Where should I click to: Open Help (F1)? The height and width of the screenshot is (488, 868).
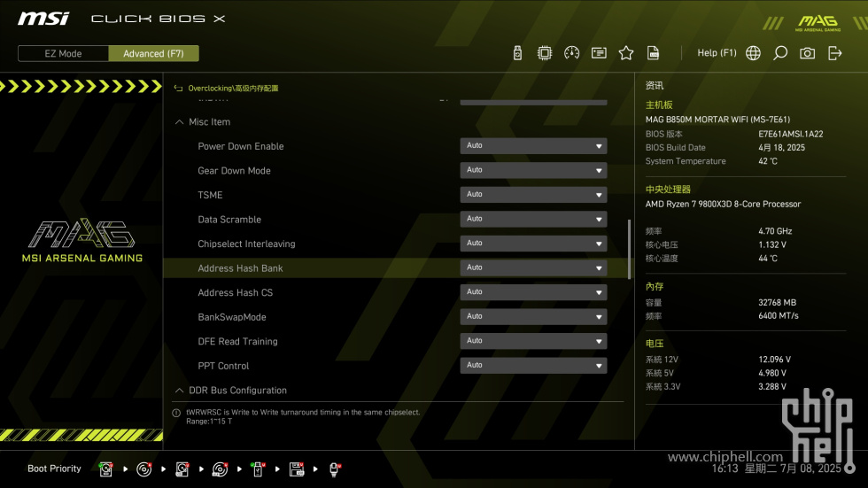(717, 53)
